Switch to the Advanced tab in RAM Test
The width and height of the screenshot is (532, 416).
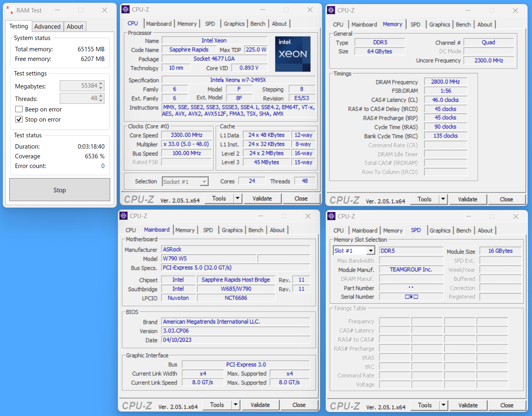coord(47,27)
